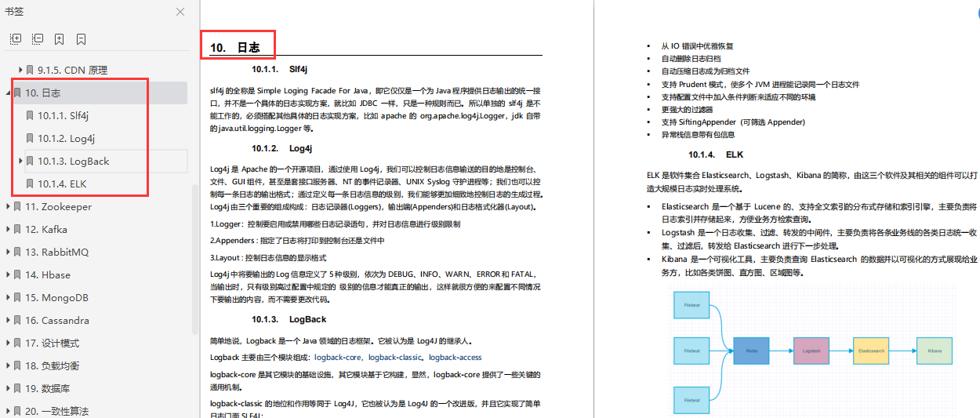Expand the 10.1.3. LogBack bookmark
Screen dimensions: 980x418
coord(21,161)
